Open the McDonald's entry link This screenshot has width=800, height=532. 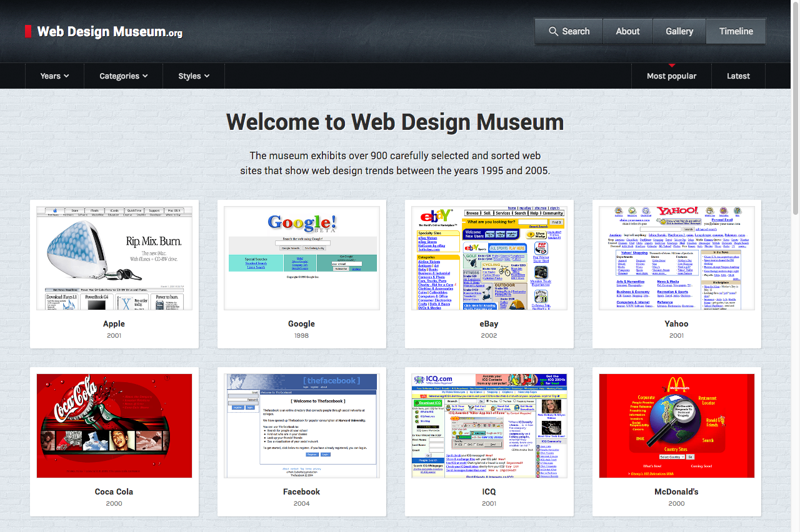[676, 491]
